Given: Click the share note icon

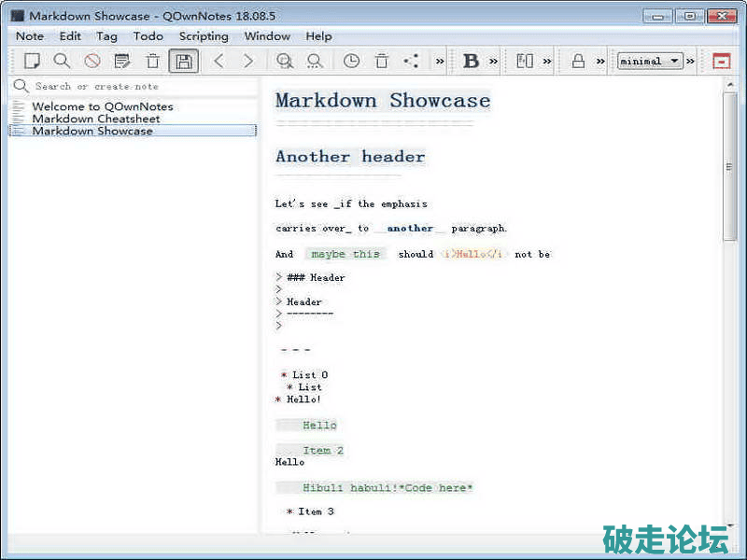Looking at the screenshot, I should coord(411,62).
